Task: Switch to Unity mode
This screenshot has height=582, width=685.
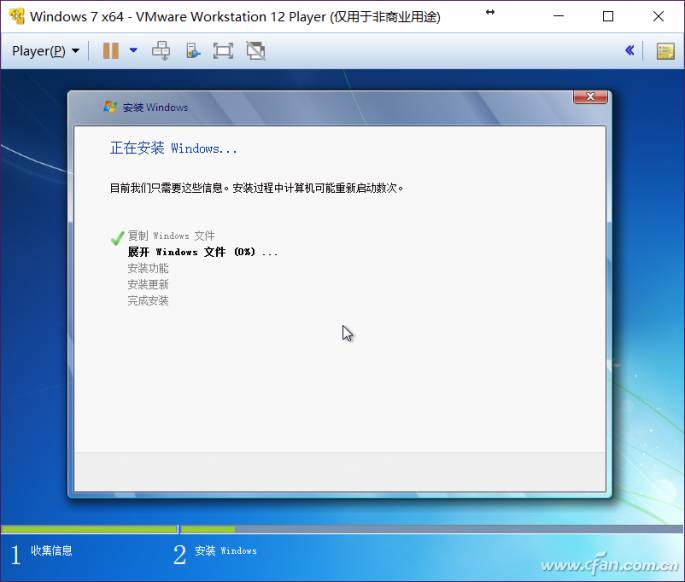Action: (256, 51)
